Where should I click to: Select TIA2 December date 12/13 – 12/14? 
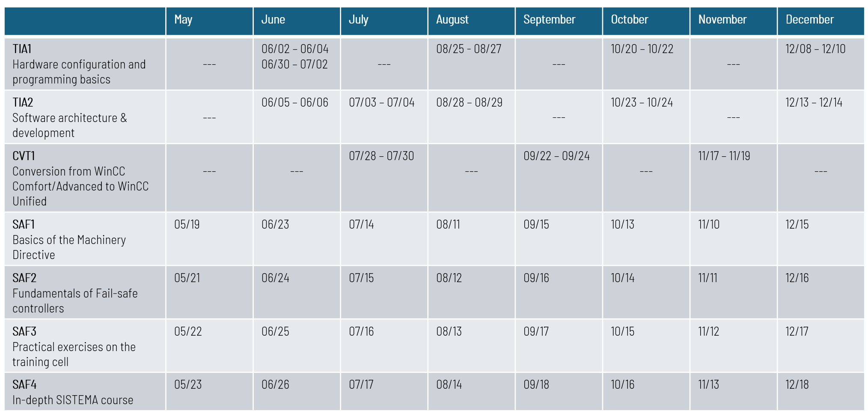[814, 102]
